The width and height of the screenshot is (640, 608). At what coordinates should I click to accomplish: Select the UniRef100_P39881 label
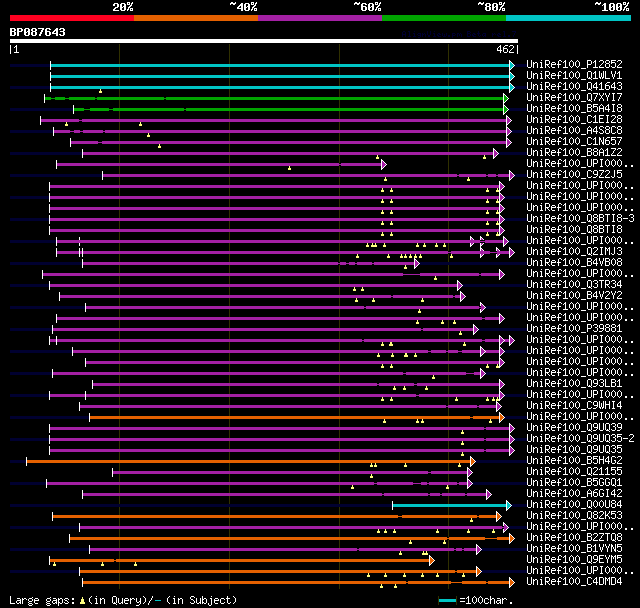click(x=574, y=329)
